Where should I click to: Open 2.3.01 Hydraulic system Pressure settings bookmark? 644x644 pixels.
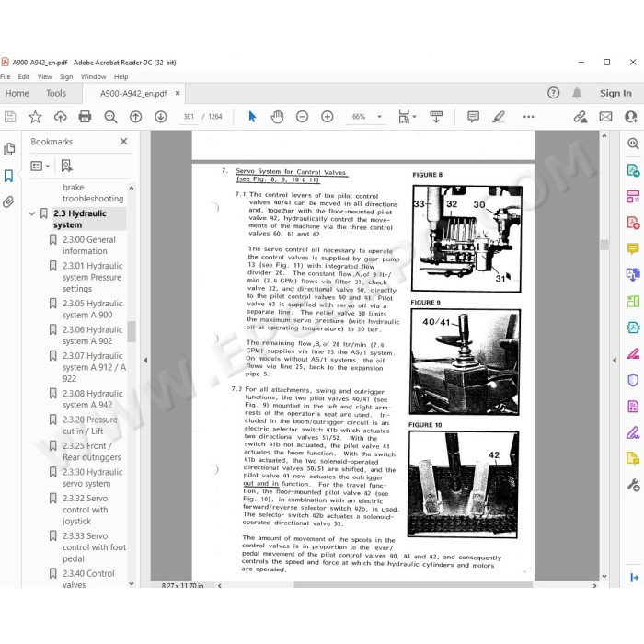click(x=93, y=277)
